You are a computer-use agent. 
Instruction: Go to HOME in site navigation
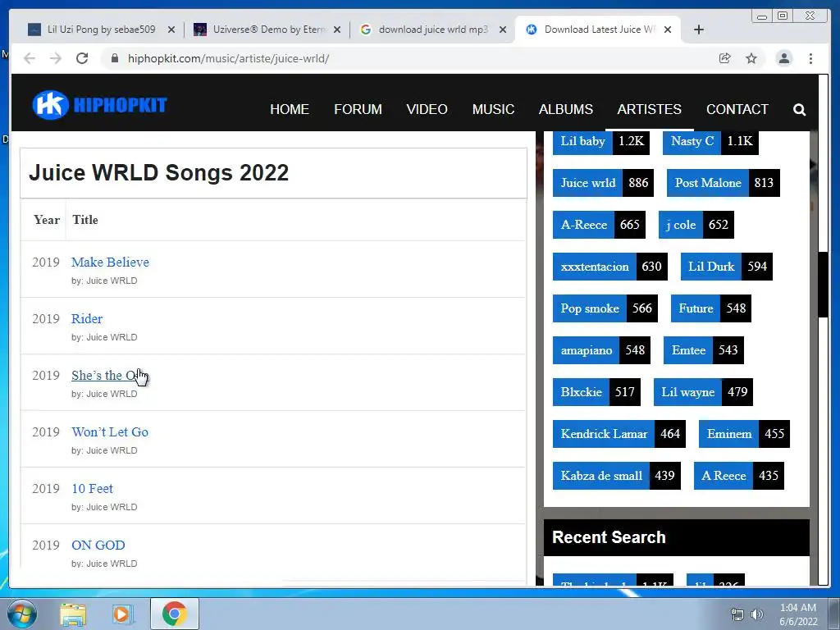290,109
